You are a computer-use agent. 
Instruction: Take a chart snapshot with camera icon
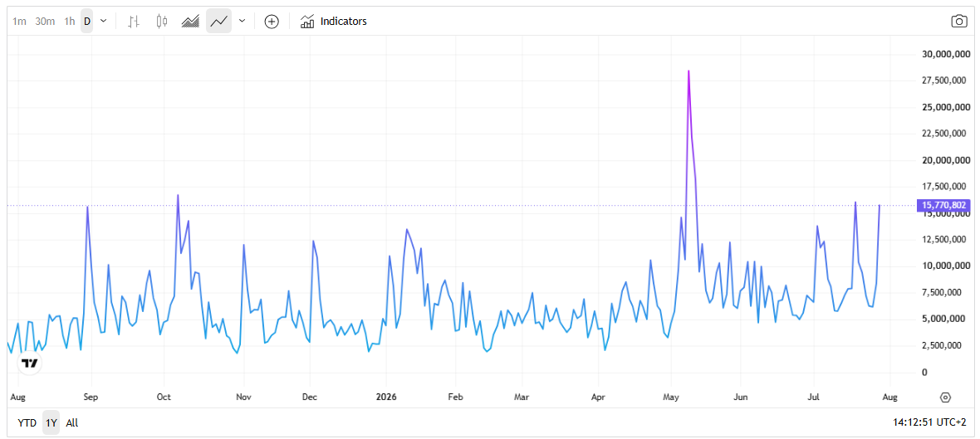pos(958,22)
